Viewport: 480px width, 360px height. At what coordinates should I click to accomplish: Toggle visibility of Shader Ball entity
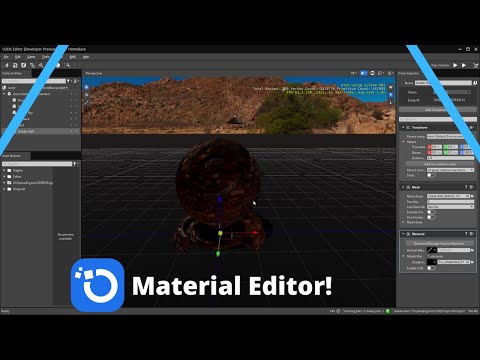(x=71, y=131)
